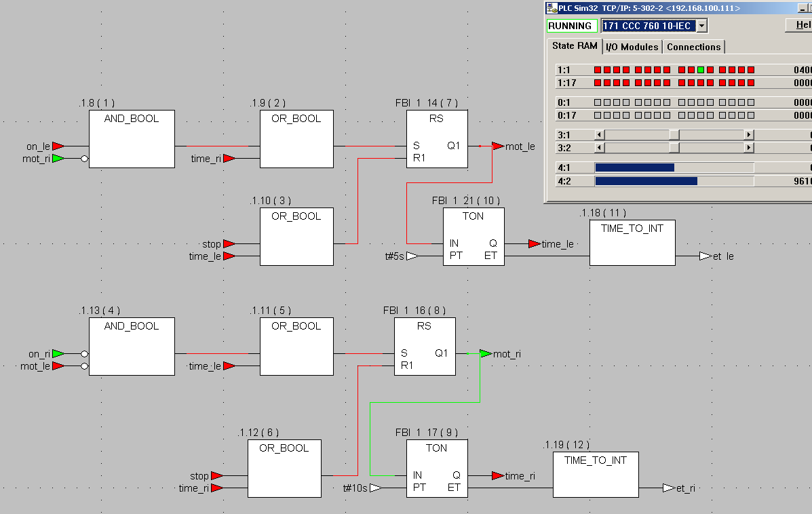This screenshot has width=812, height=514.
Task: Select the OR_BOOL block labeled .1.12 (6)
Action: tap(284, 469)
